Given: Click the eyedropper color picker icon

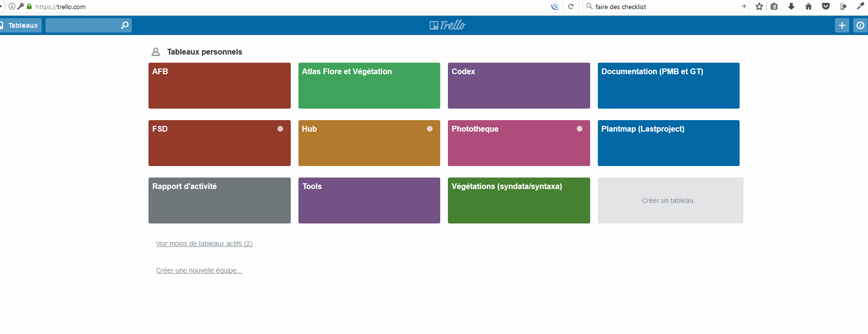Looking at the screenshot, I should [x=860, y=7].
